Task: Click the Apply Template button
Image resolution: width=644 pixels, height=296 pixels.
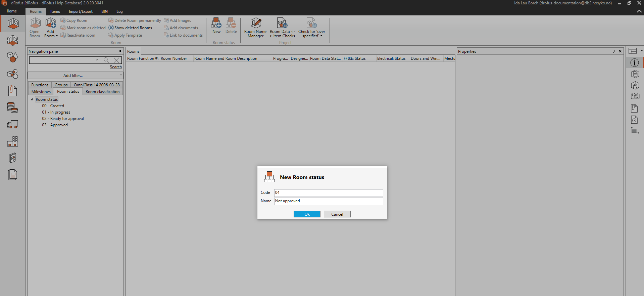Action: (125, 35)
